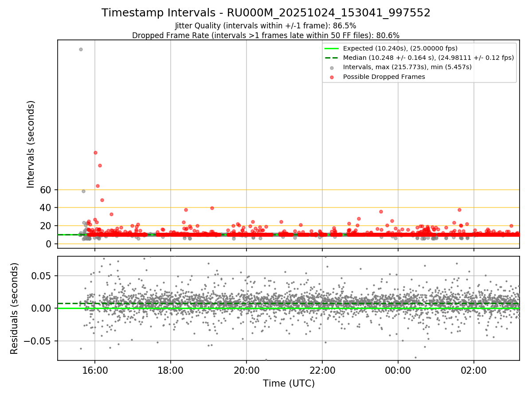
Task: Click the 20:00 tick label on time axis
Action: pos(246,370)
